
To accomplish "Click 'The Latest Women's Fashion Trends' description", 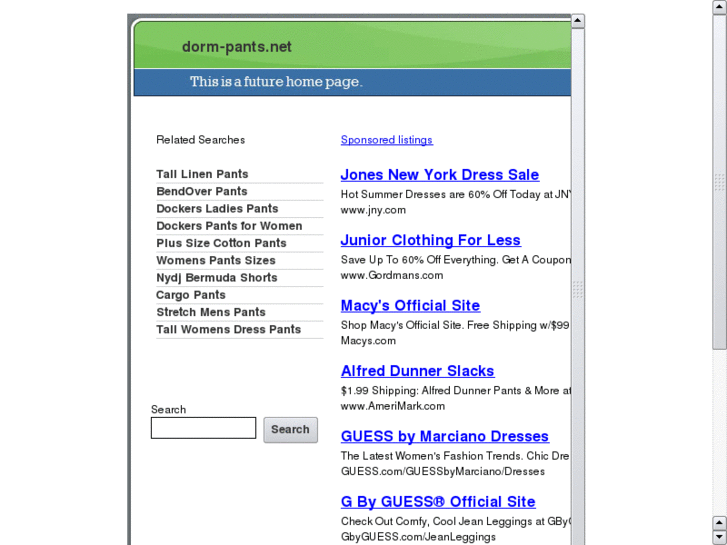I will [x=455, y=456].
